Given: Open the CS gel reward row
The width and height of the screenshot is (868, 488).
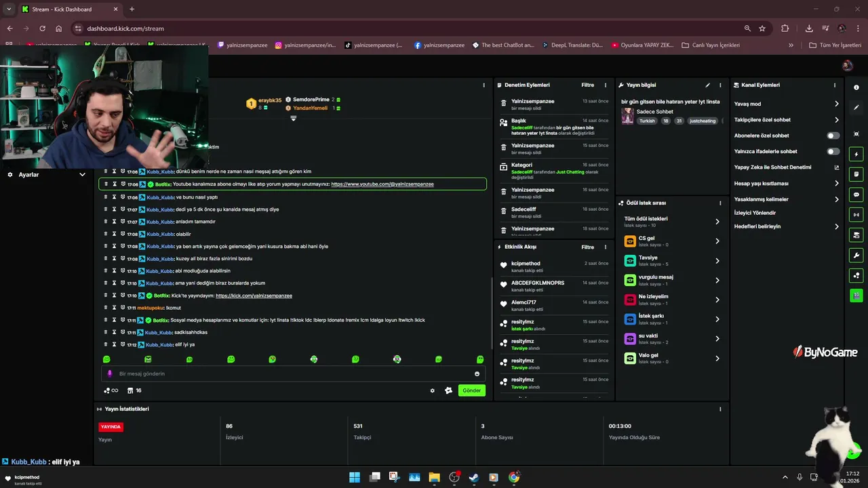Looking at the screenshot, I should 671,241.
